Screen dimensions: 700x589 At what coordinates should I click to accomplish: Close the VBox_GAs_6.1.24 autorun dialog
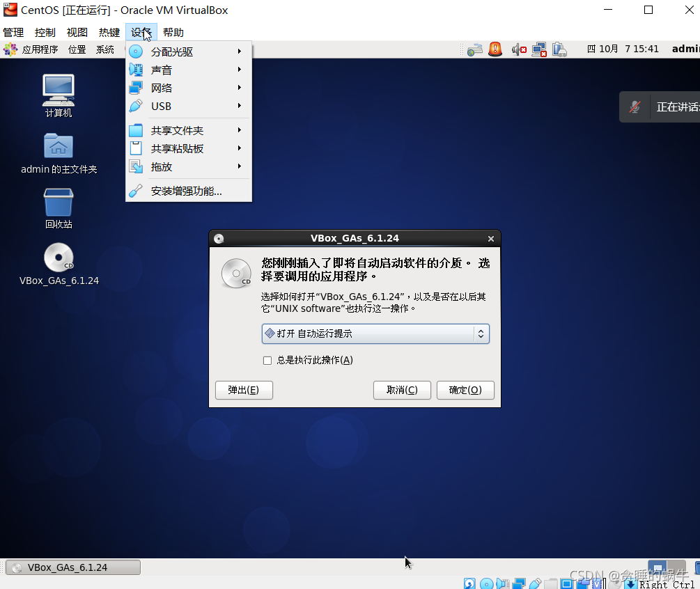tap(491, 239)
